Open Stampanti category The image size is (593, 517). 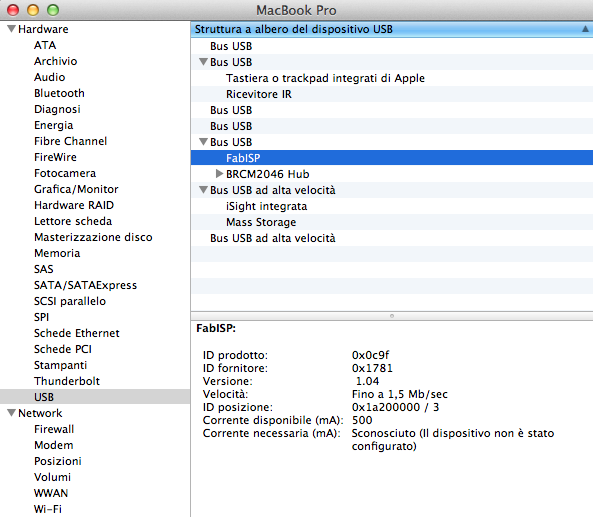pos(61,365)
